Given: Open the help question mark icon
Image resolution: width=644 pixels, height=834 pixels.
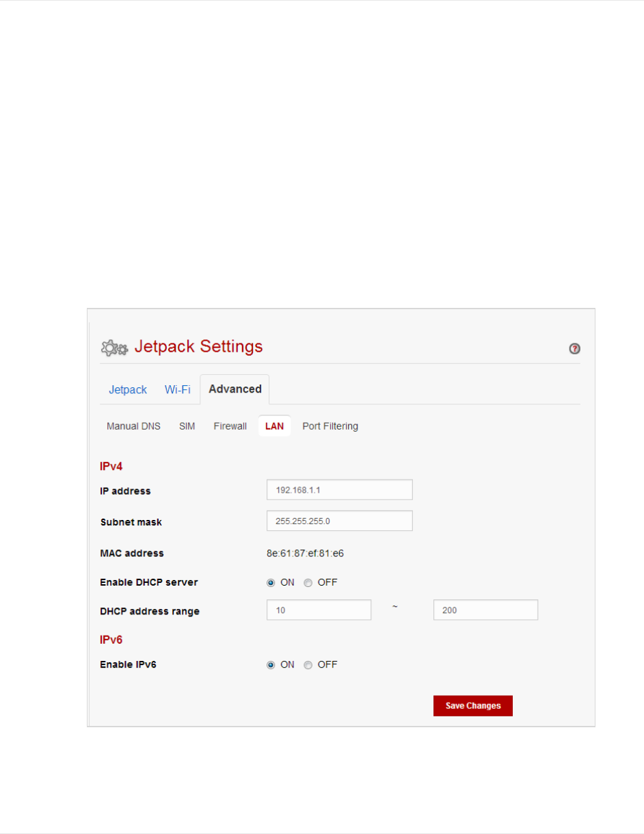Looking at the screenshot, I should (x=575, y=349).
